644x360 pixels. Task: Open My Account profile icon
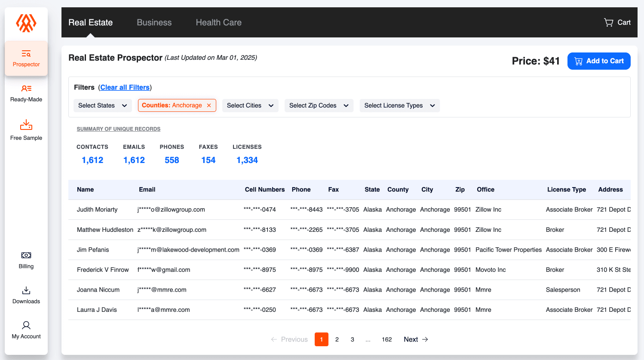26,325
